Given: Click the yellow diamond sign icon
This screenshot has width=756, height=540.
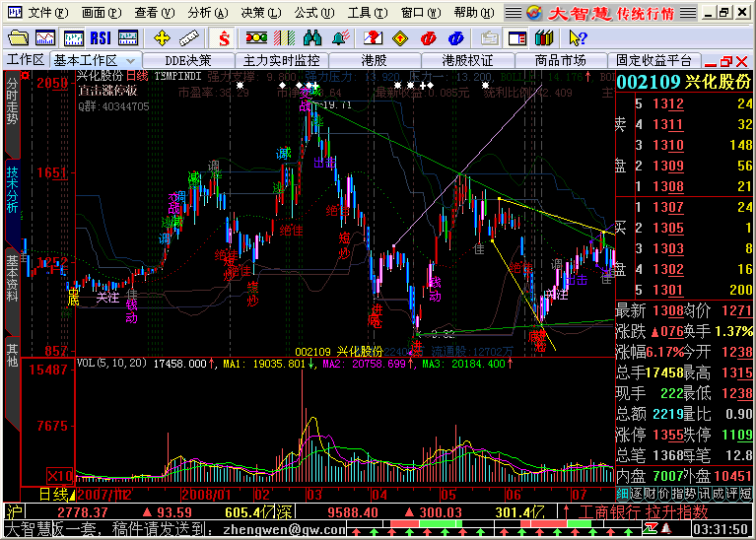Looking at the screenshot, I should [400, 37].
